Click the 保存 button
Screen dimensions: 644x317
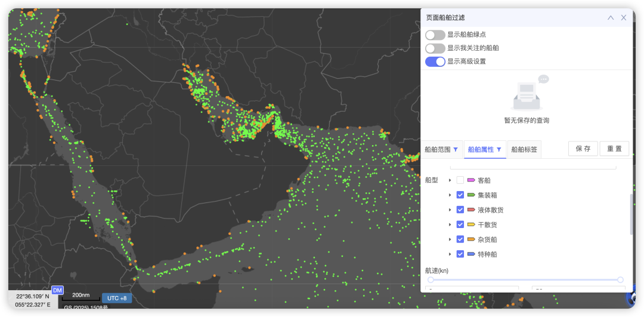pos(583,149)
